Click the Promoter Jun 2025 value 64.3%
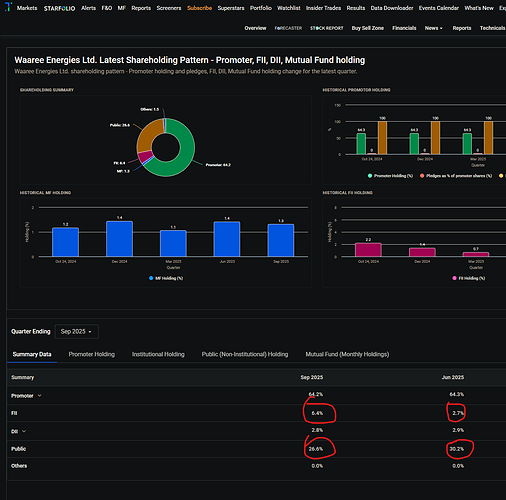Screen dimensions: 506x500 [x=457, y=394]
